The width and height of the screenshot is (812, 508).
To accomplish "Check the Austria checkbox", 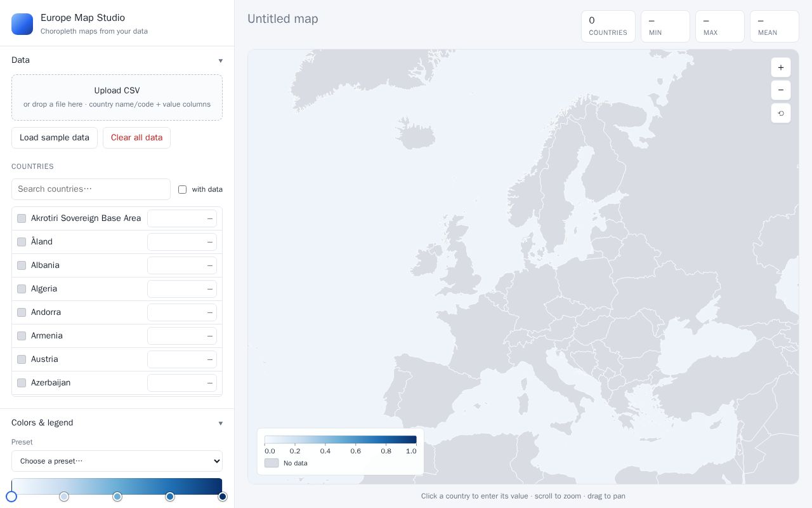I will pyautogui.click(x=22, y=359).
